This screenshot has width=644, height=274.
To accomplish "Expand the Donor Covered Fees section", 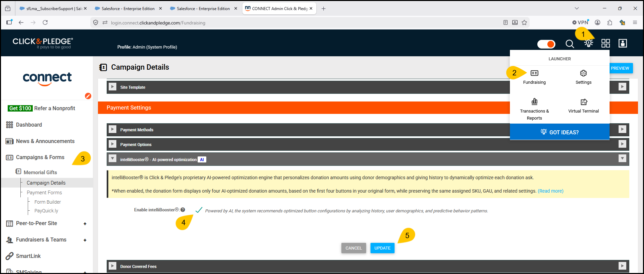I will tap(113, 266).
